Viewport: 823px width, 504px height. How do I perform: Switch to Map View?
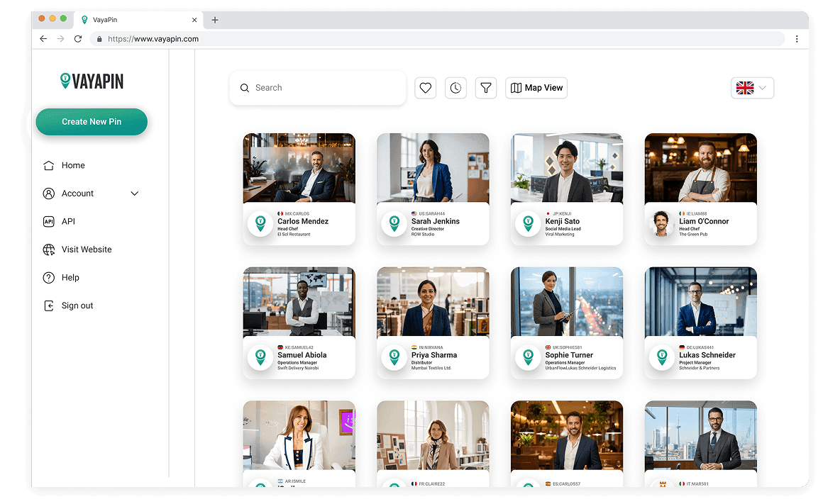coord(536,87)
